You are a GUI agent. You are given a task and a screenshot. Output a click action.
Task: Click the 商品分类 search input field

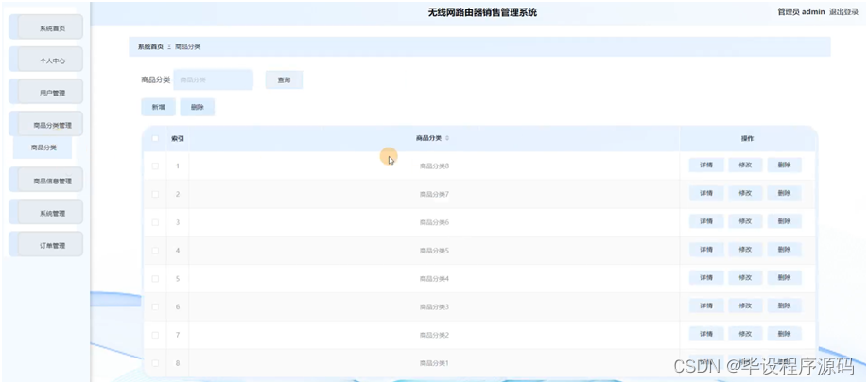[213, 79]
